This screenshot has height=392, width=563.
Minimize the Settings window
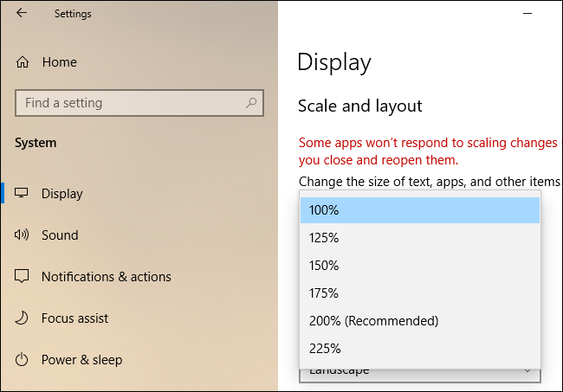tap(526, 13)
